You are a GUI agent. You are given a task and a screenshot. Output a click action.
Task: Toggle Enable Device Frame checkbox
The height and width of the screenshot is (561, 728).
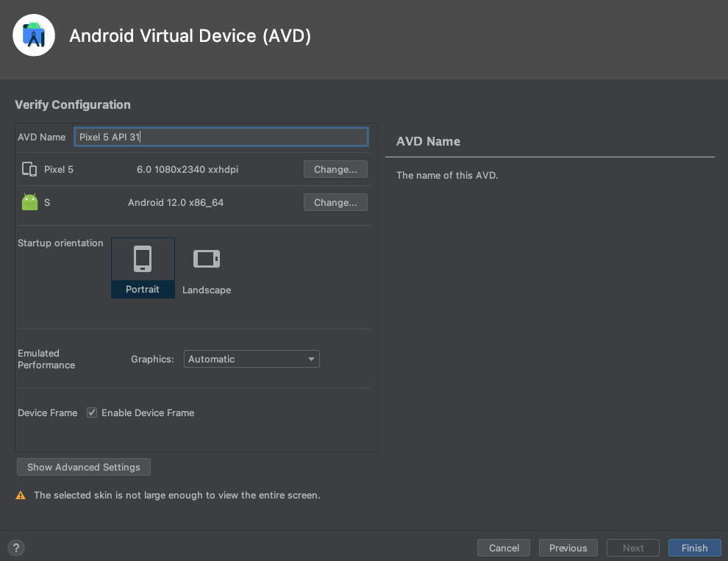[92, 412]
